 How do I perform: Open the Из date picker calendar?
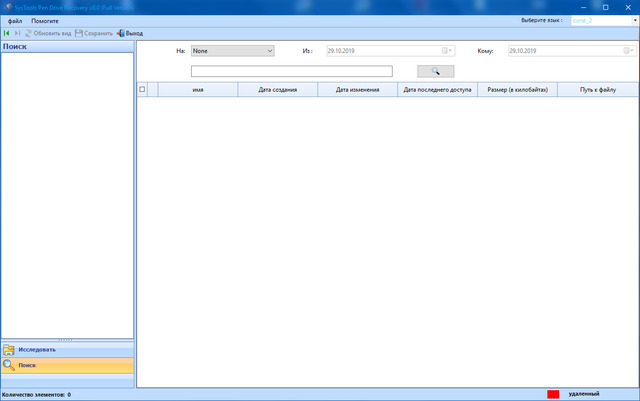[x=448, y=50]
